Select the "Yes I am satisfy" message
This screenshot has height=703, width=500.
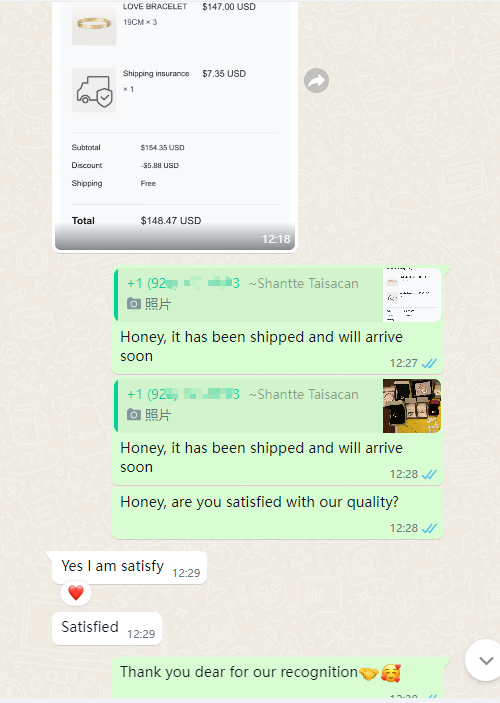pos(129,568)
